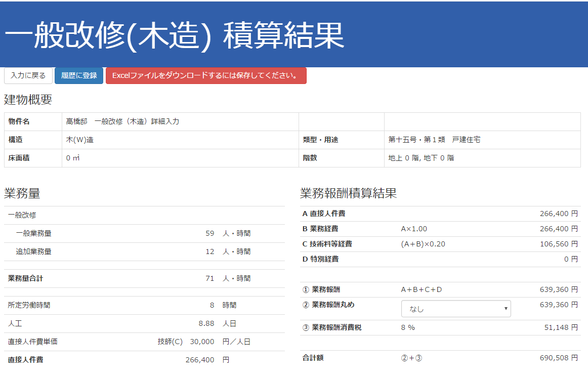Select the 直接人件費単価 row label
Image resolution: width=588 pixels, height=379 pixels.
pos(32,342)
